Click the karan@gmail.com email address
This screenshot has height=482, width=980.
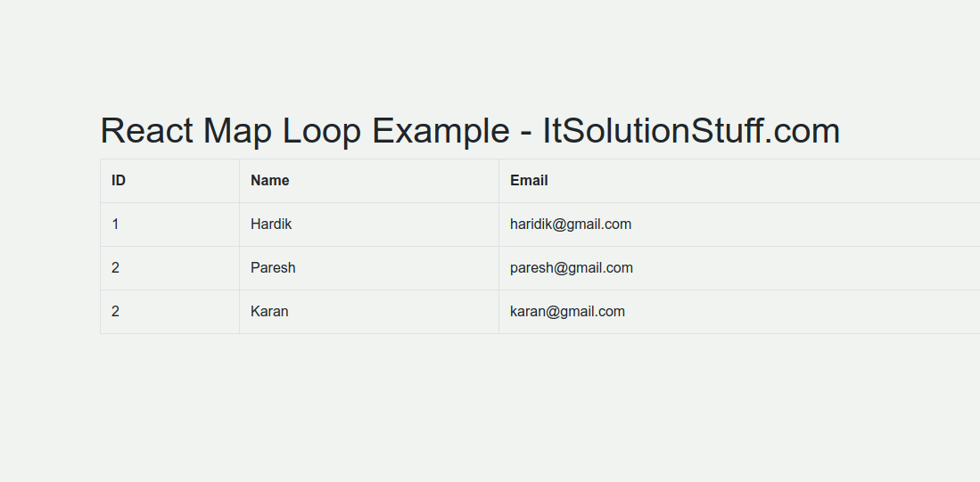pos(567,312)
